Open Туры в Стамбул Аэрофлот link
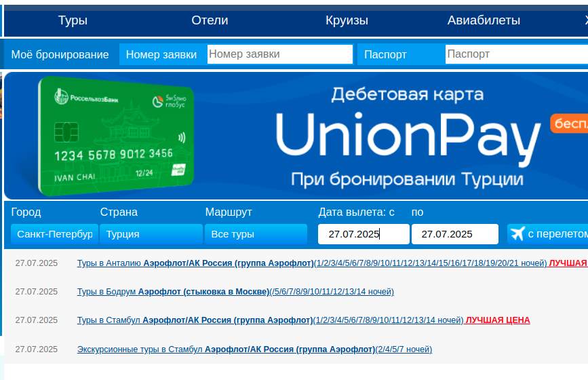 tap(271, 320)
